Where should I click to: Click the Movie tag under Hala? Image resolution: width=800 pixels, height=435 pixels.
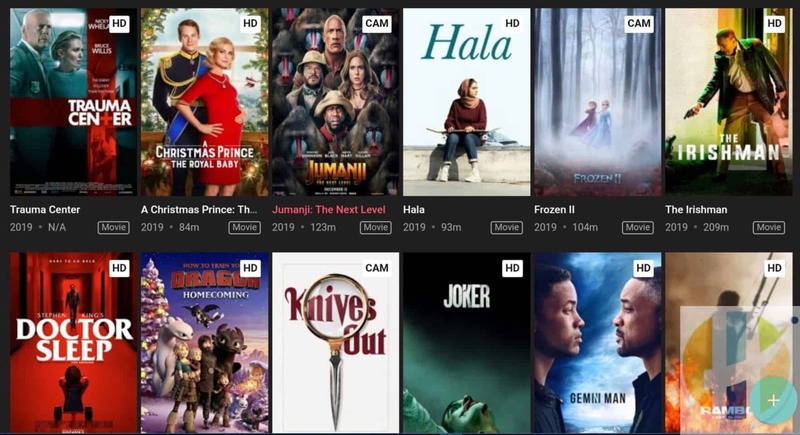click(x=507, y=227)
